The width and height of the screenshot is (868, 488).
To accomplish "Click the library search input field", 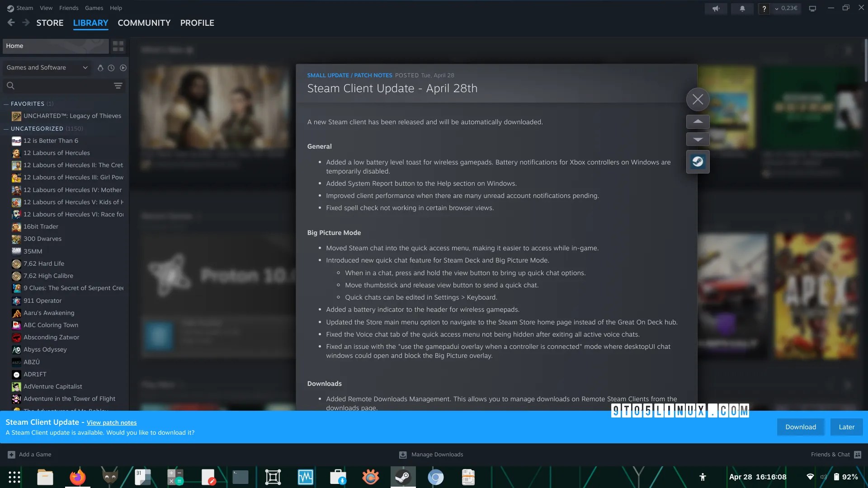I will tap(63, 85).
